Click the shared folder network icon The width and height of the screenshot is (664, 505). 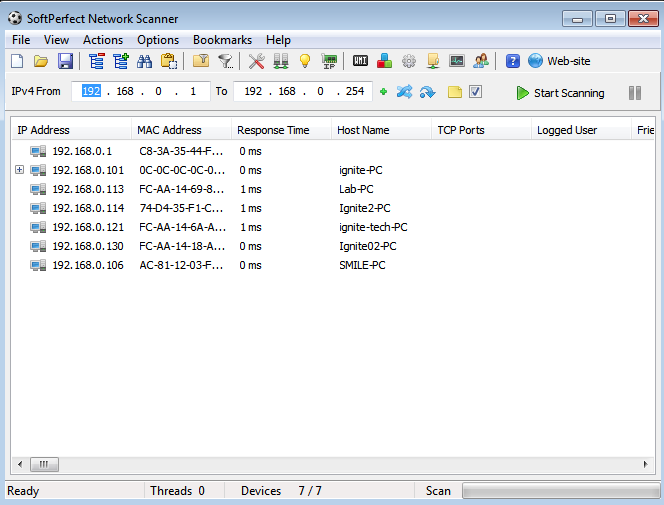[x=433, y=61]
